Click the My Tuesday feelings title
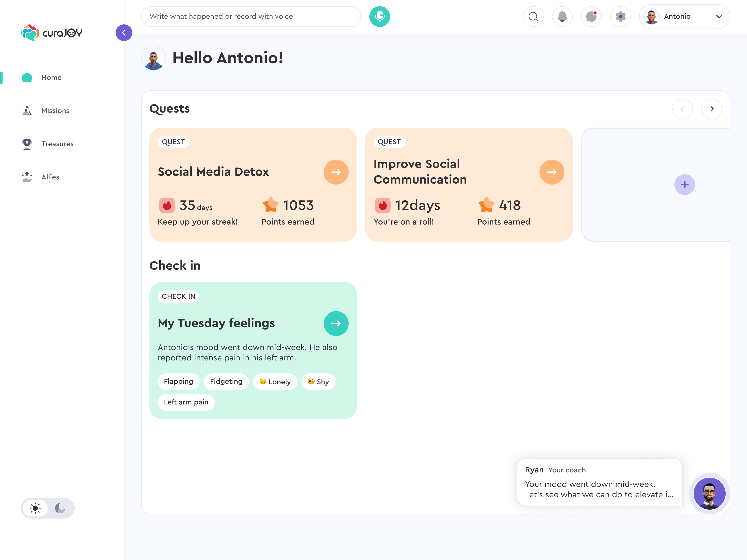This screenshot has width=747, height=560. tap(216, 323)
